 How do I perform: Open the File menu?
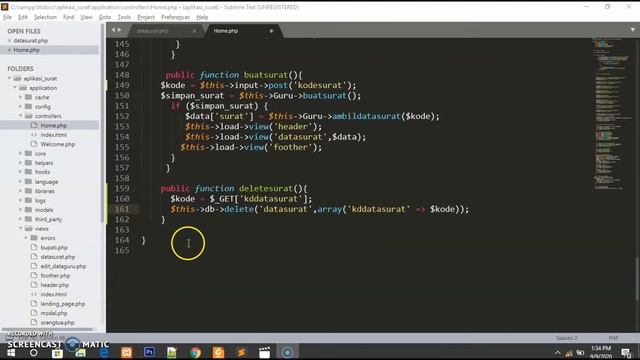tap(7, 17)
